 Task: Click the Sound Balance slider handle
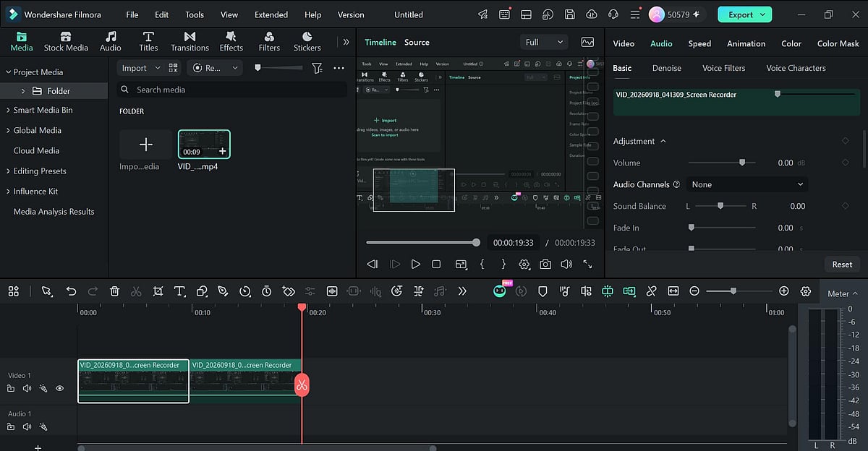(x=720, y=206)
